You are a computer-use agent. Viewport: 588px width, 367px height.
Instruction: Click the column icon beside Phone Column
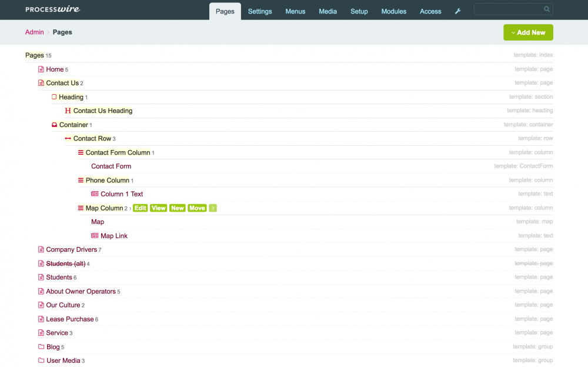click(81, 181)
